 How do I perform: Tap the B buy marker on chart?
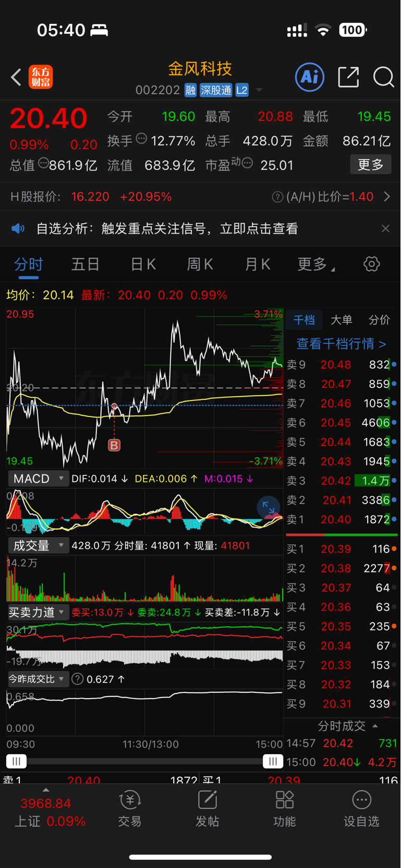pyautogui.click(x=114, y=445)
